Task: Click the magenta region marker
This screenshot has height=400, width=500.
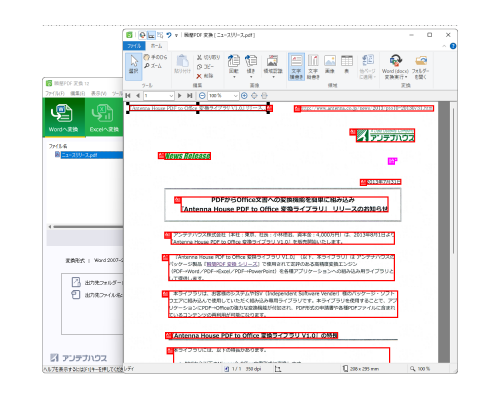Action: [392, 161]
